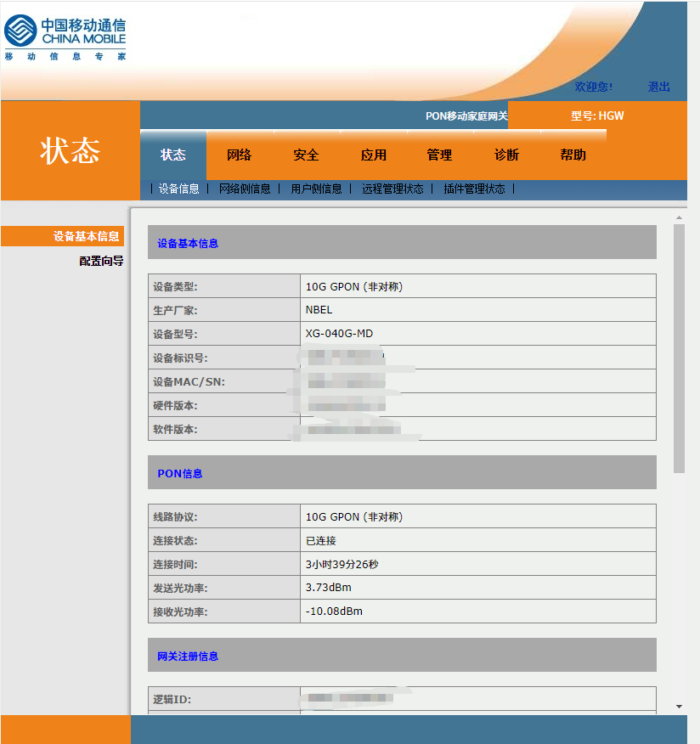
Task: Click the 接收光功率 label
Action: coord(180,612)
